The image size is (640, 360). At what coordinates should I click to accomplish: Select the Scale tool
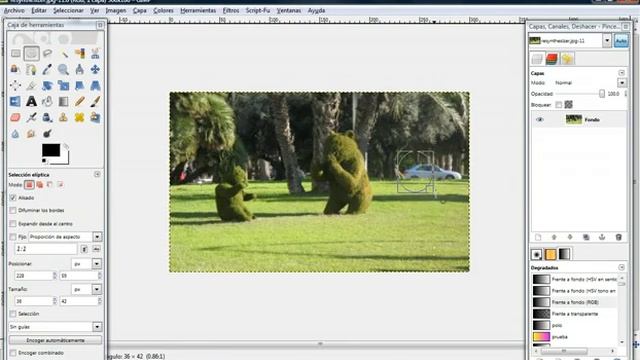click(x=63, y=85)
